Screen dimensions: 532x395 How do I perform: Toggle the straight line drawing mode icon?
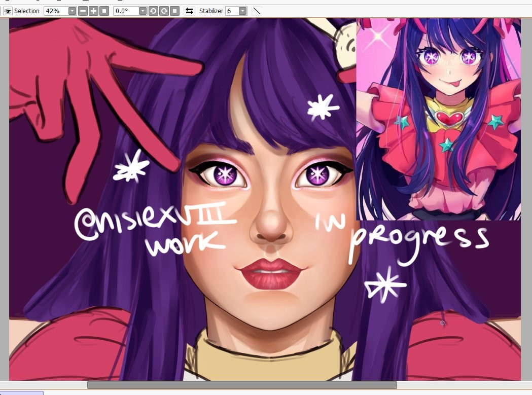257,11
